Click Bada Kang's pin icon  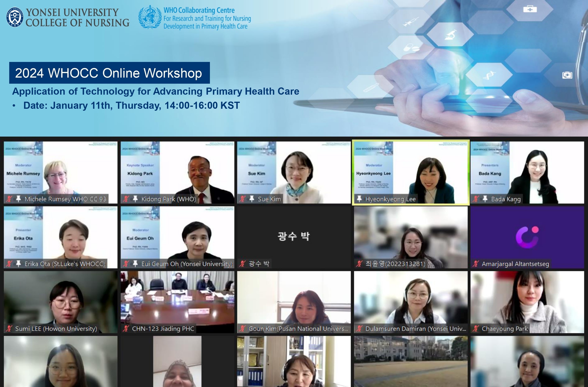[485, 198]
